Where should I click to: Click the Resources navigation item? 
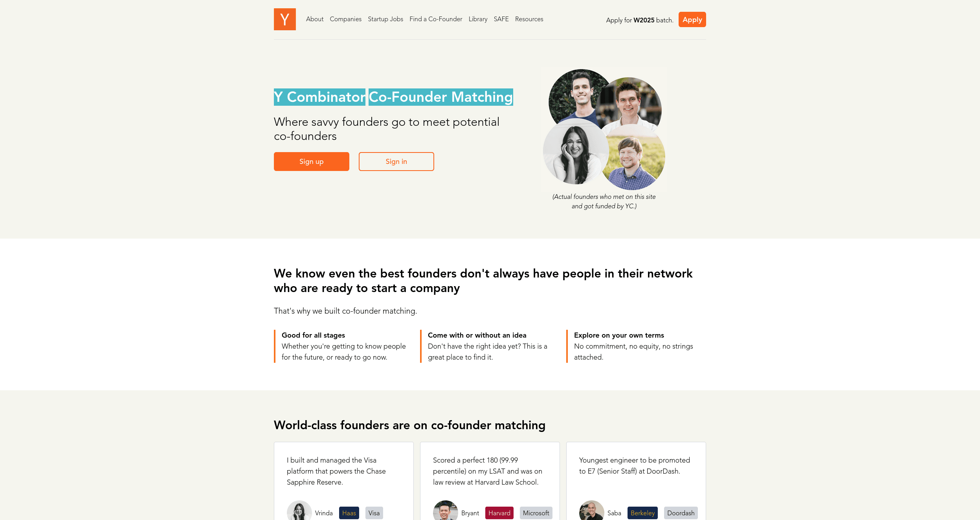click(529, 19)
